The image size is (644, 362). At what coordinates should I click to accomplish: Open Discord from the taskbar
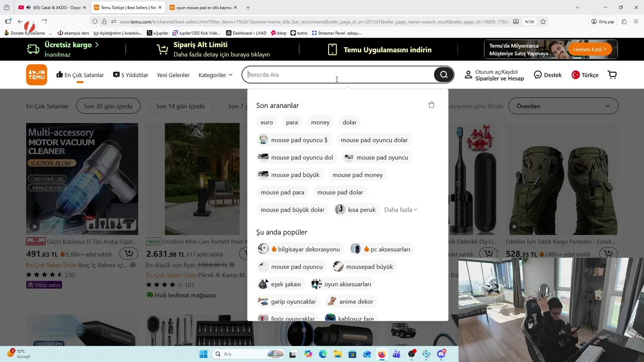(x=442, y=354)
